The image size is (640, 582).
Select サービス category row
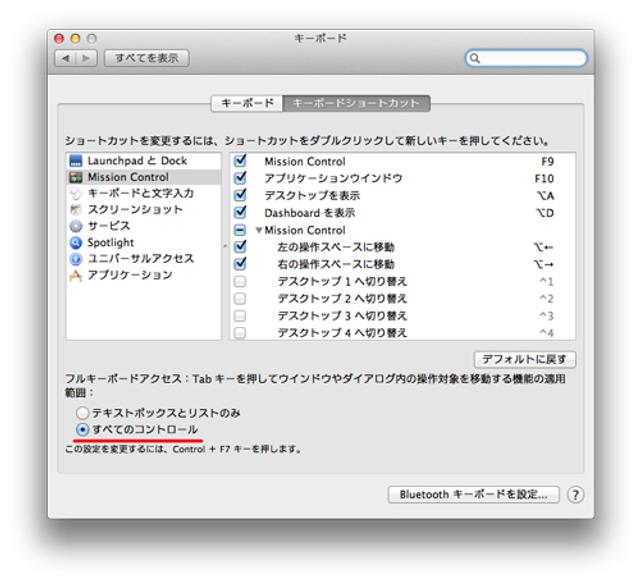pyautogui.click(x=144, y=226)
